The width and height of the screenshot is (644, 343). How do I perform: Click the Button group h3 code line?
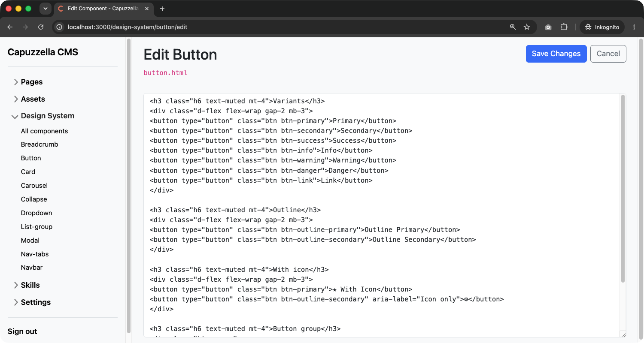click(x=245, y=329)
